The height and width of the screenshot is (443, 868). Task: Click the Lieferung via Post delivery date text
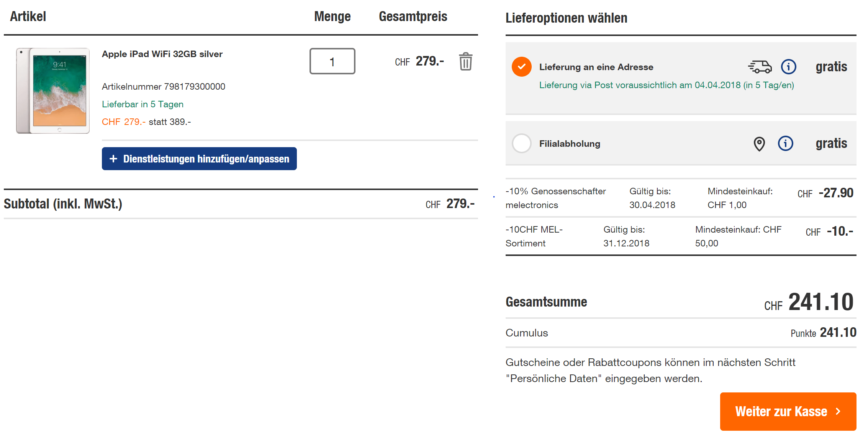point(666,85)
